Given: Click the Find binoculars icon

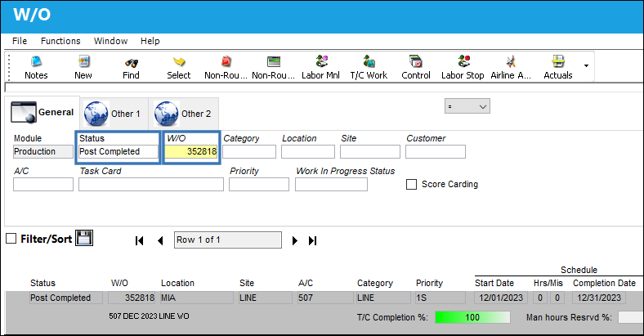Looking at the screenshot, I should click(132, 63).
